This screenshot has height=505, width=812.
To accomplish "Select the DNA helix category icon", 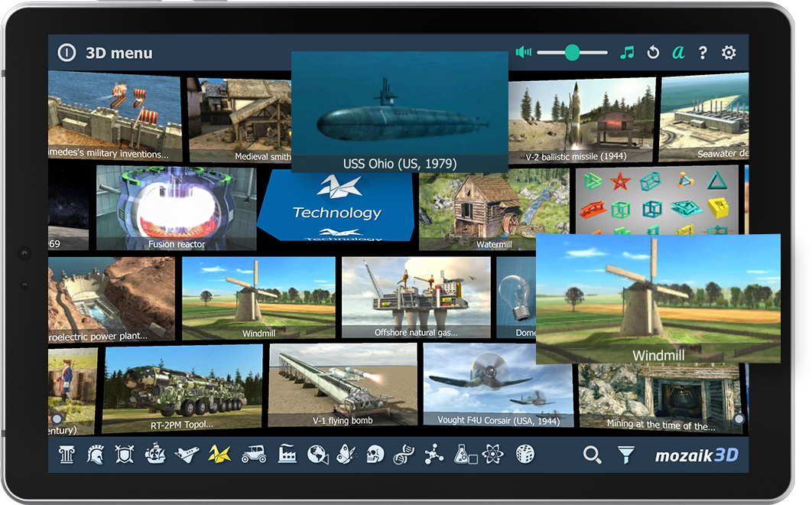I will pyautogui.click(x=403, y=454).
